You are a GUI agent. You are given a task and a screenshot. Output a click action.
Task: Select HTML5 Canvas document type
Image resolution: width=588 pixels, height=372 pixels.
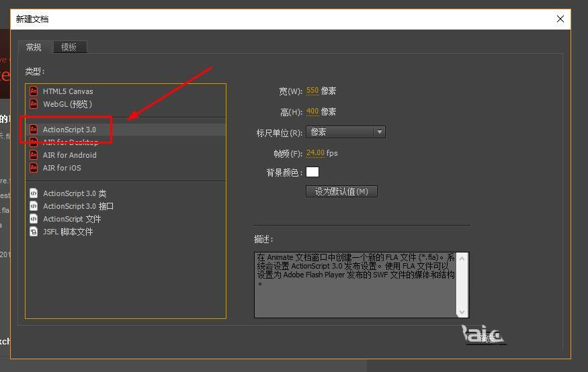(x=126, y=91)
